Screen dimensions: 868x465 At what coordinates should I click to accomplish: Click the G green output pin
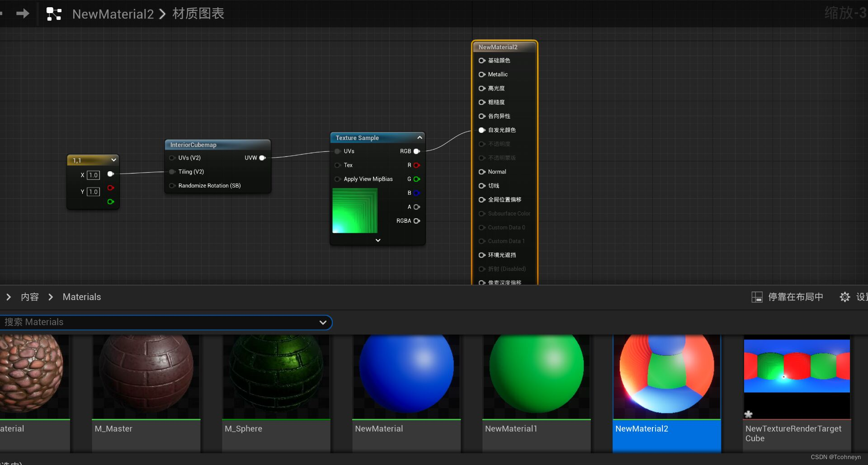(417, 179)
